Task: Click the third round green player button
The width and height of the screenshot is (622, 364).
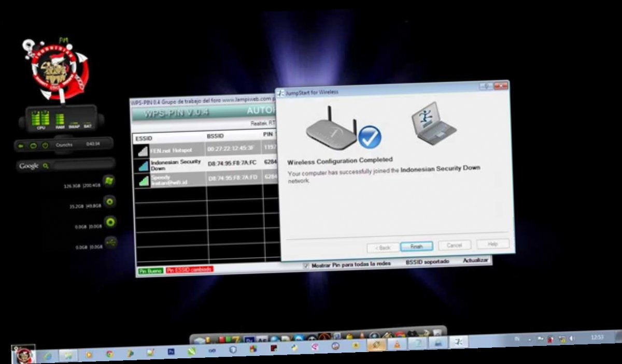Action: (x=45, y=145)
